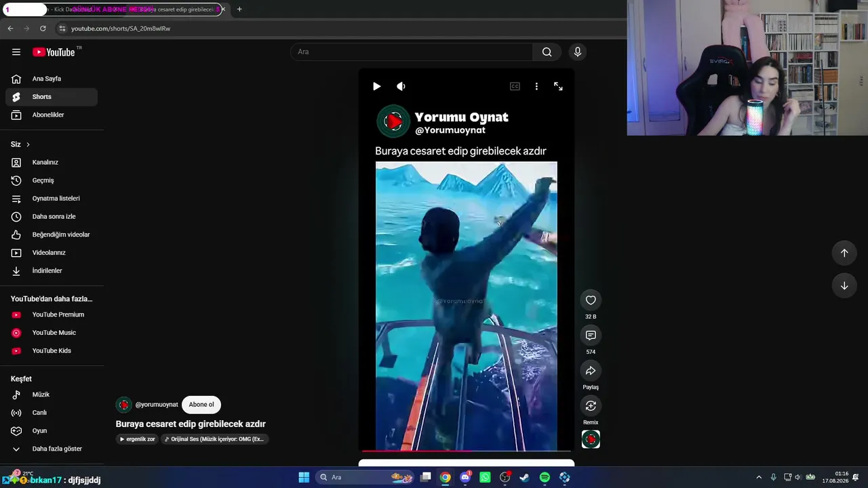The height and width of the screenshot is (488, 868).
Task: Share the Short with Paylaş
Action: (591, 371)
